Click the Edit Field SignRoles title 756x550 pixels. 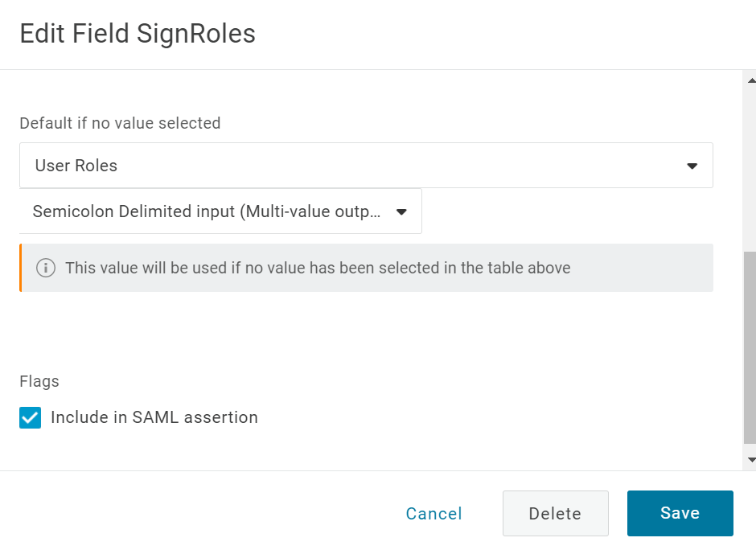[x=138, y=34]
